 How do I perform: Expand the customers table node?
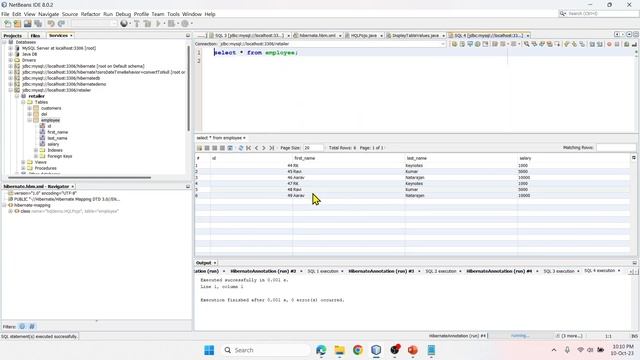click(29, 108)
